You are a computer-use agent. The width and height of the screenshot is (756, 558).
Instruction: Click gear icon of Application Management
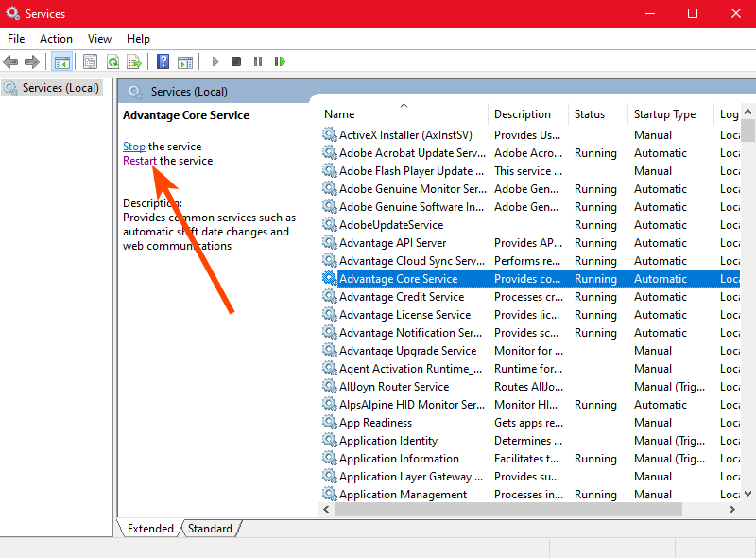pyautogui.click(x=329, y=495)
